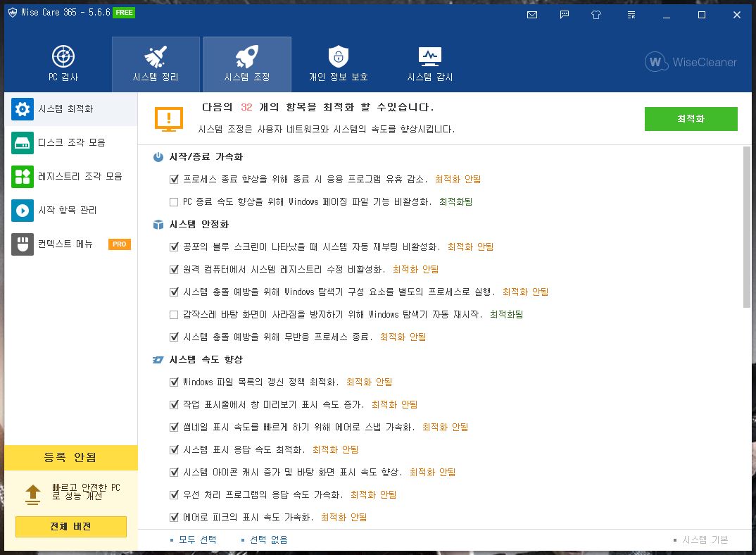Click the mail envelope icon in title bar

click(x=532, y=15)
